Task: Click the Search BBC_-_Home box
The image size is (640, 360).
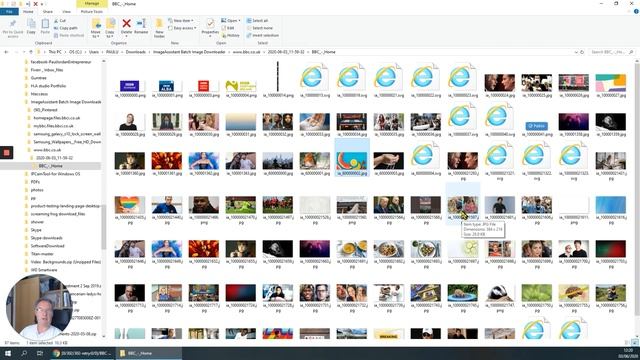Action: [612, 52]
